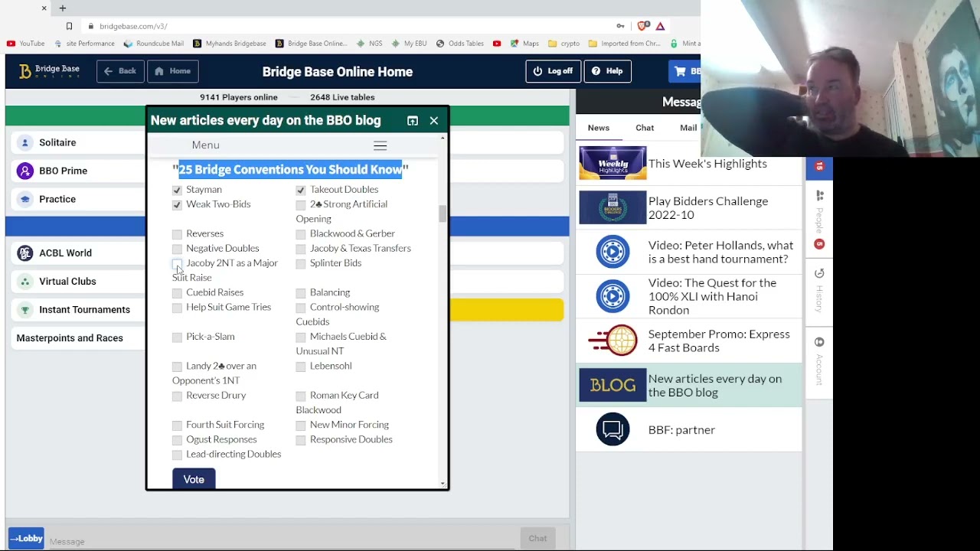Click the Lobby chat target button

(x=26, y=539)
